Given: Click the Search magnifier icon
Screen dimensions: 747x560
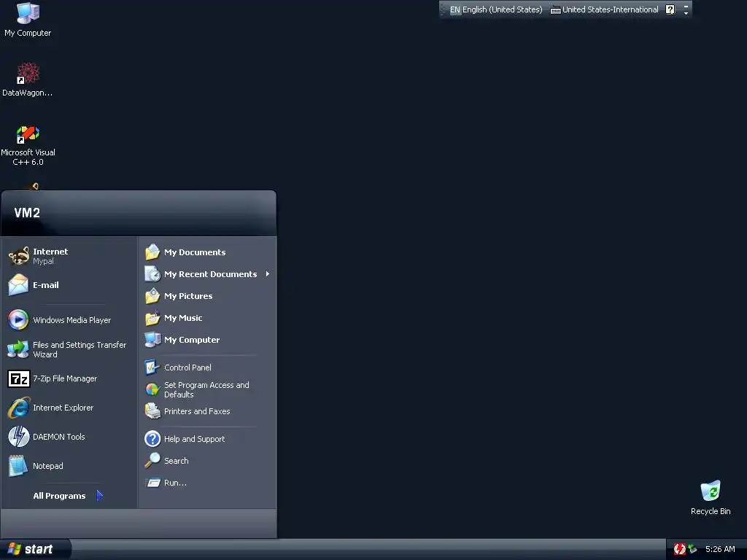Looking at the screenshot, I should [152, 461].
